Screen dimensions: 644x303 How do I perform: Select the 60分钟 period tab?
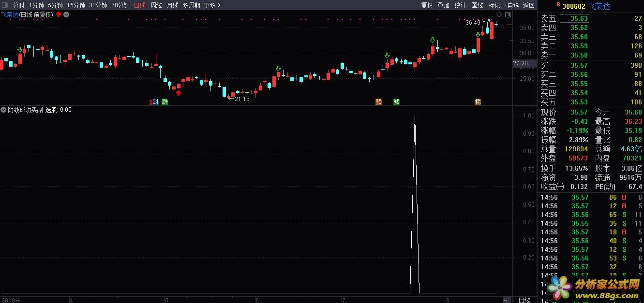(120, 5)
